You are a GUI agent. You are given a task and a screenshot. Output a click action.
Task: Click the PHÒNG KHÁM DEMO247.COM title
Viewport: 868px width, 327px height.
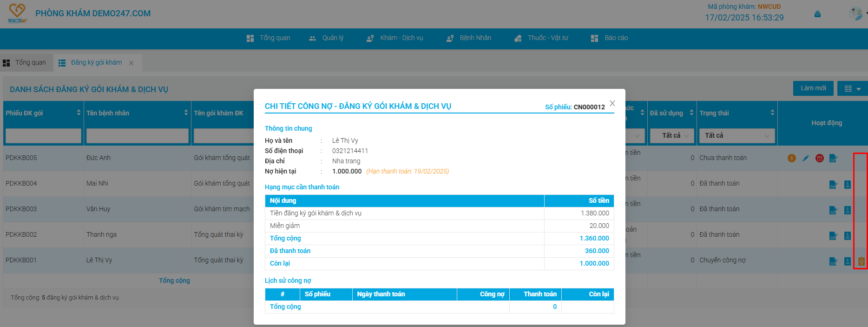tap(93, 13)
